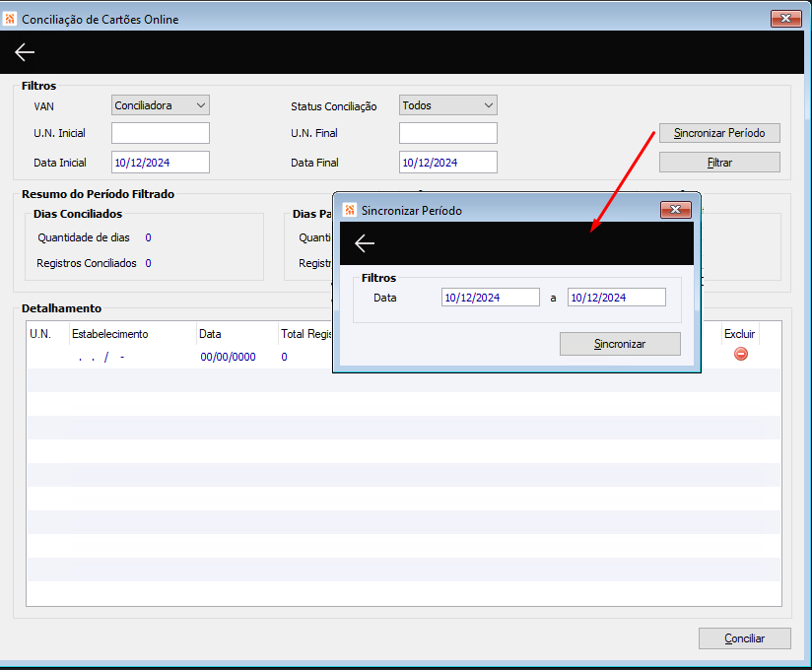Click the Filtrar button
The width and height of the screenshot is (812, 670).
tap(719, 163)
